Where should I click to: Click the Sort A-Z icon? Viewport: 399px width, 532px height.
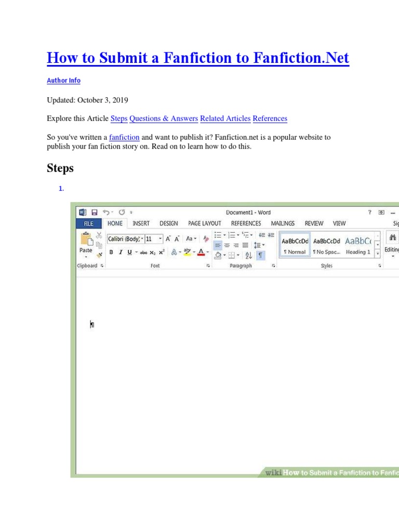click(248, 255)
